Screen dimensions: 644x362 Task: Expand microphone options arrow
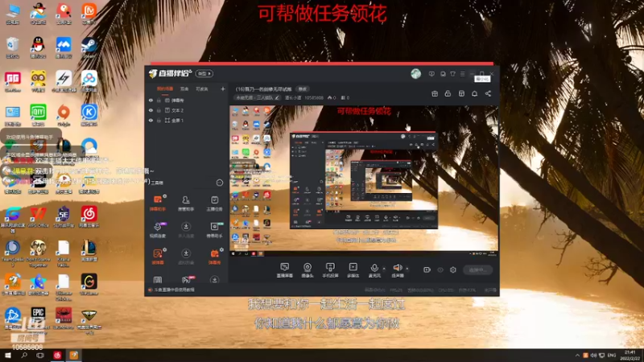[x=384, y=269]
